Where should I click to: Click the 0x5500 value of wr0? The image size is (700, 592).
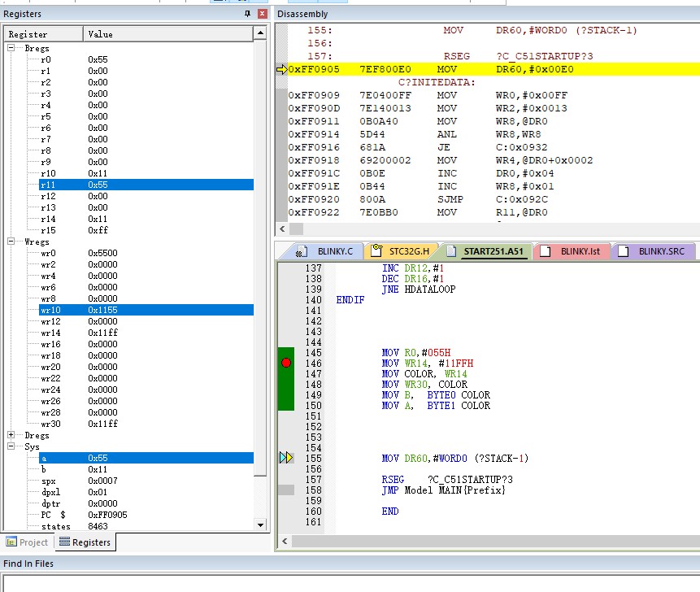(102, 253)
